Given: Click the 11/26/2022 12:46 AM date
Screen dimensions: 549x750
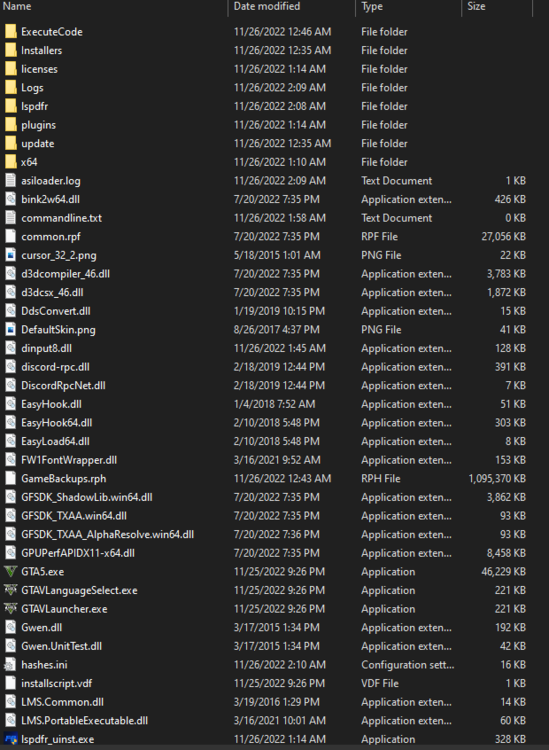Looking at the screenshot, I should (282, 32).
